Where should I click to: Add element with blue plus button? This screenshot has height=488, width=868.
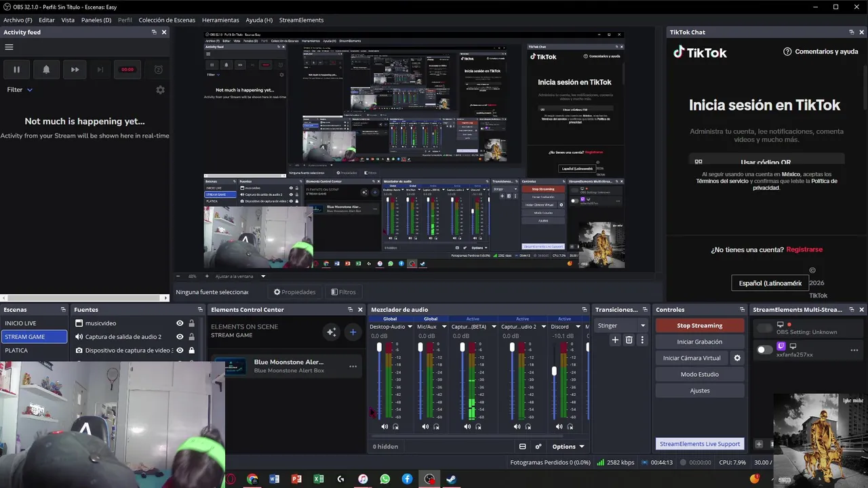tap(353, 331)
